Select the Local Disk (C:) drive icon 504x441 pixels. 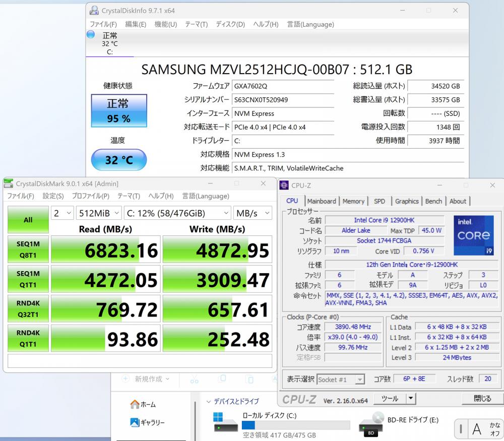tap(224, 423)
